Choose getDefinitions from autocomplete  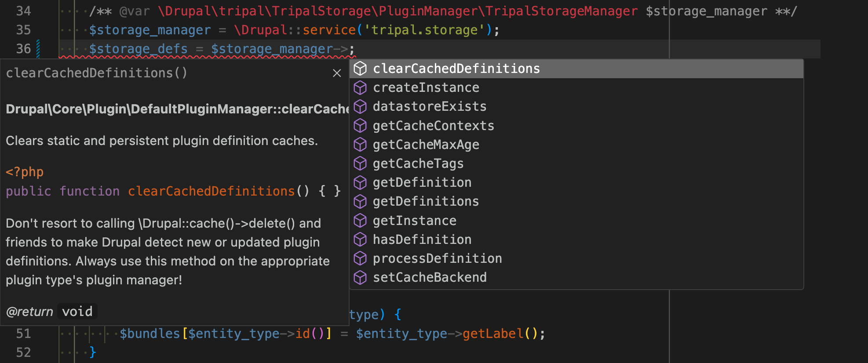576,202
